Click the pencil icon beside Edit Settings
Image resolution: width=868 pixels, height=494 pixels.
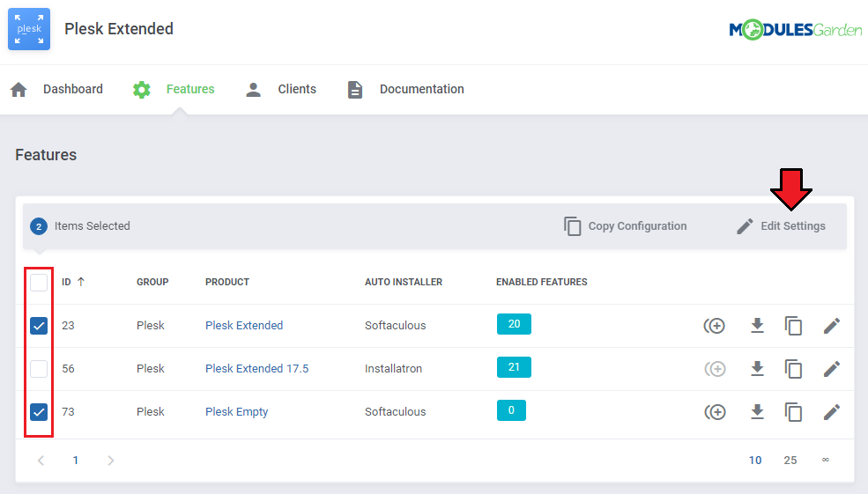pos(746,226)
